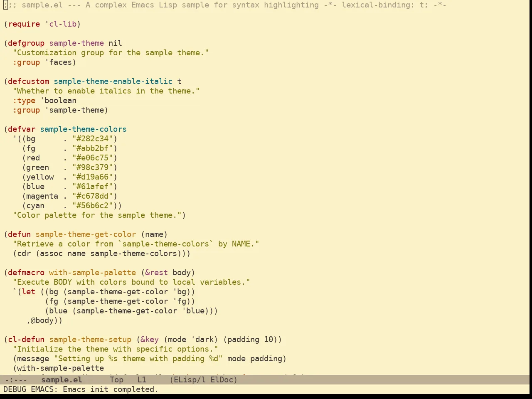Click ':group' keyword on the 'faces line
532x399 pixels.
tap(26, 62)
